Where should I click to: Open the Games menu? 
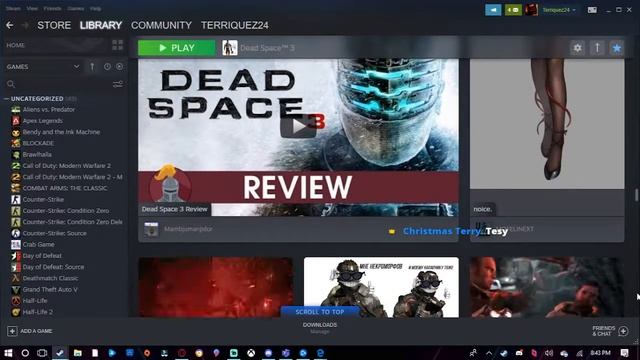(x=76, y=8)
